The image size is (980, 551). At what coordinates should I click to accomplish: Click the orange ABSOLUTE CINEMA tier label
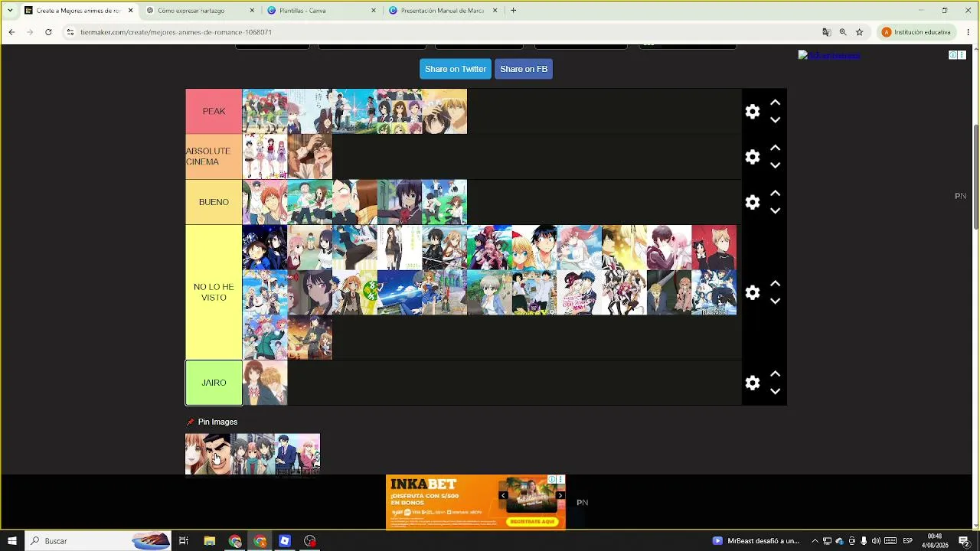pos(214,157)
